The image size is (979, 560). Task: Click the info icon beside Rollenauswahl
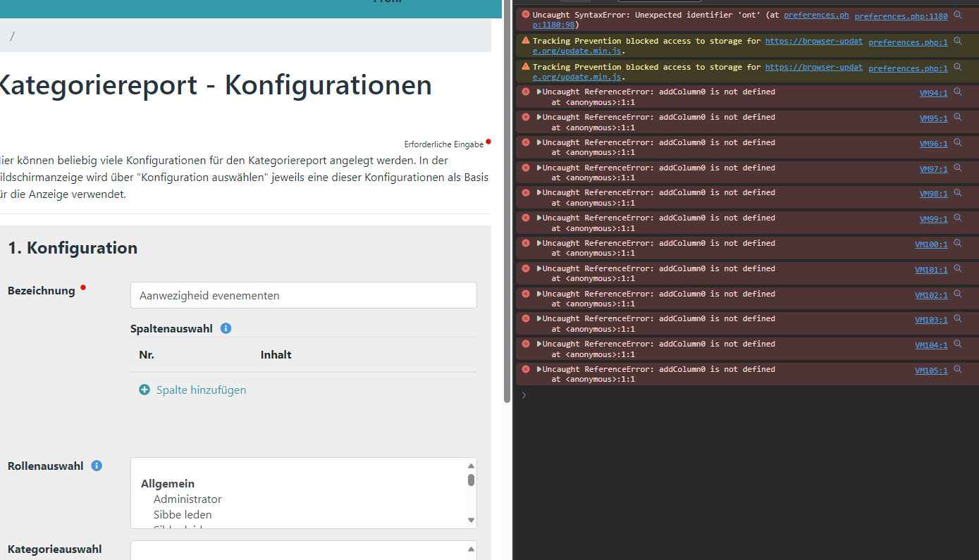(96, 465)
